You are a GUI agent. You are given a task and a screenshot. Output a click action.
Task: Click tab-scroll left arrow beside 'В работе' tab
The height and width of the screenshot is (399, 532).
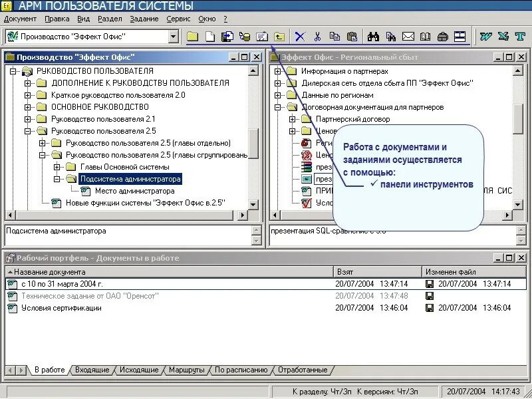click(10, 370)
